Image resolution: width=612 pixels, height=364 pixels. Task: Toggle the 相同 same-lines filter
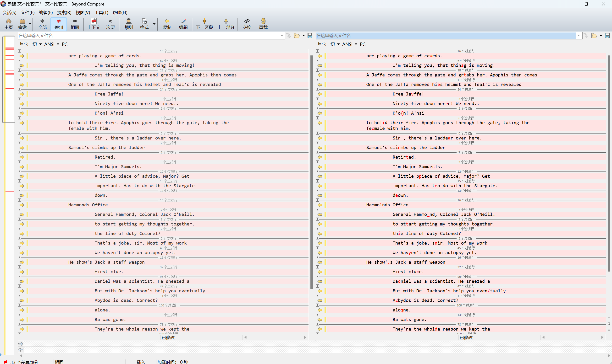click(75, 24)
